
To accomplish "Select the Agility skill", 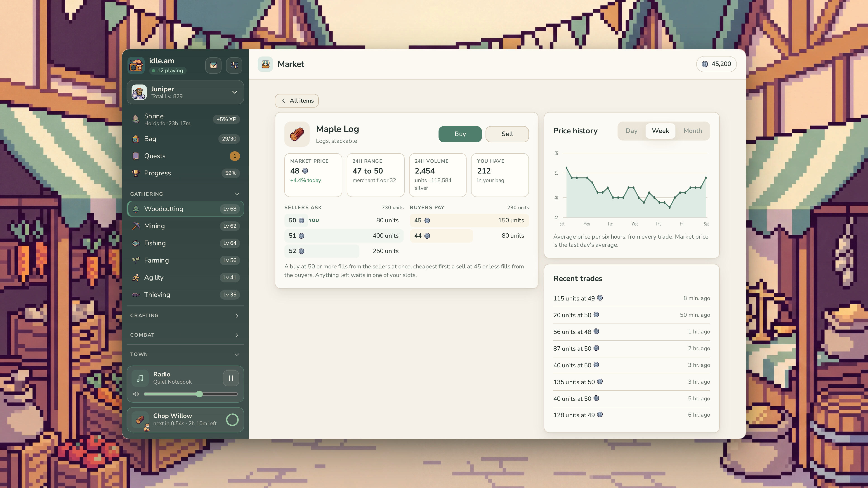I will (185, 277).
